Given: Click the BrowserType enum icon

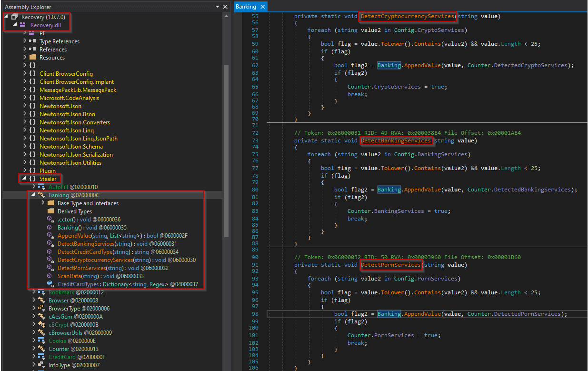Looking at the screenshot, I should tap(41, 309).
